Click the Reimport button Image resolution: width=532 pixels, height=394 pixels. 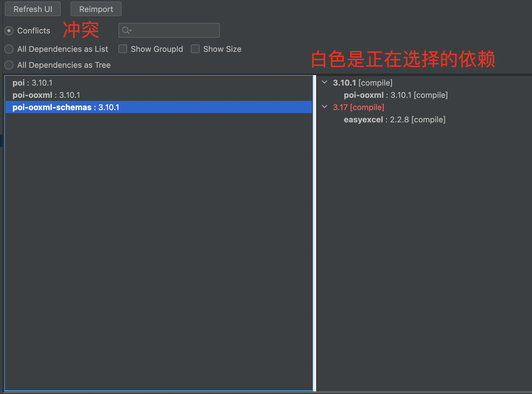96,9
